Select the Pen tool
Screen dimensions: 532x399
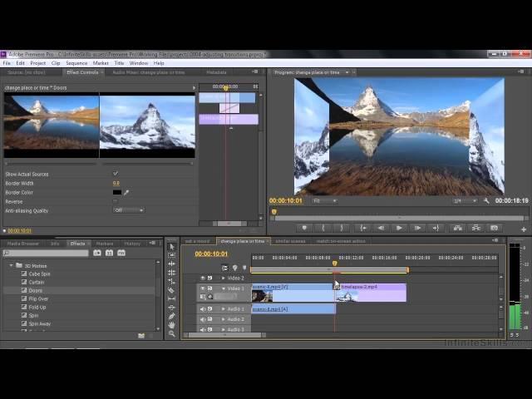click(x=172, y=316)
